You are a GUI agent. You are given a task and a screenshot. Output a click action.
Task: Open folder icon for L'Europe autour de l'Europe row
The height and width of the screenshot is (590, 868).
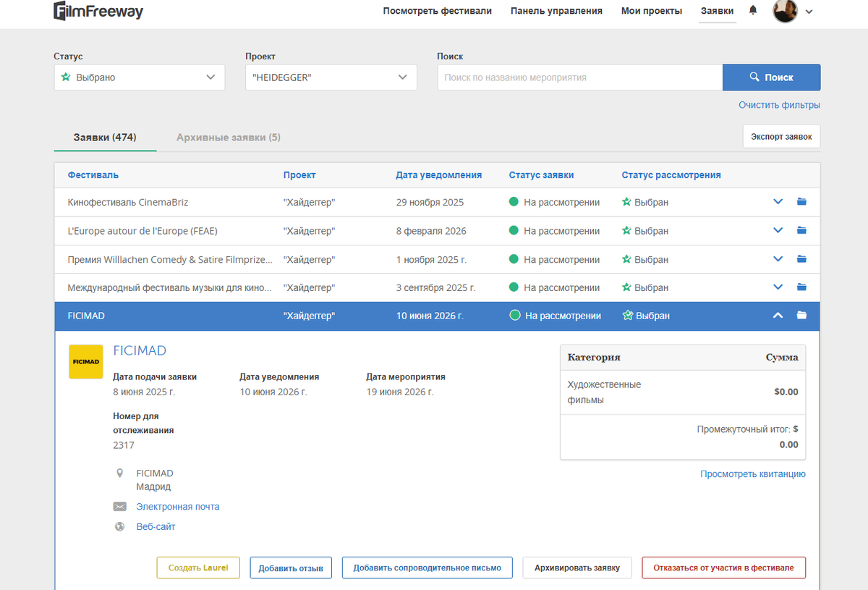801,230
